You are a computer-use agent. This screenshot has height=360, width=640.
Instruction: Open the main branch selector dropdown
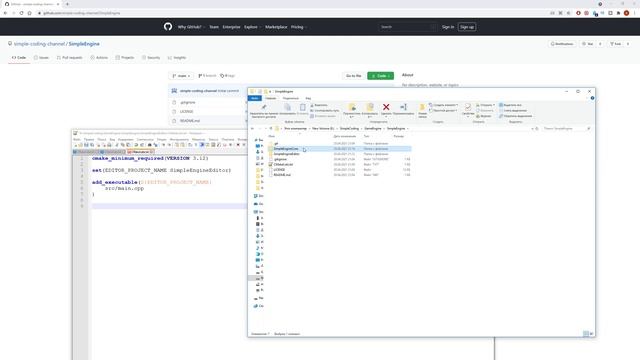click(181, 76)
